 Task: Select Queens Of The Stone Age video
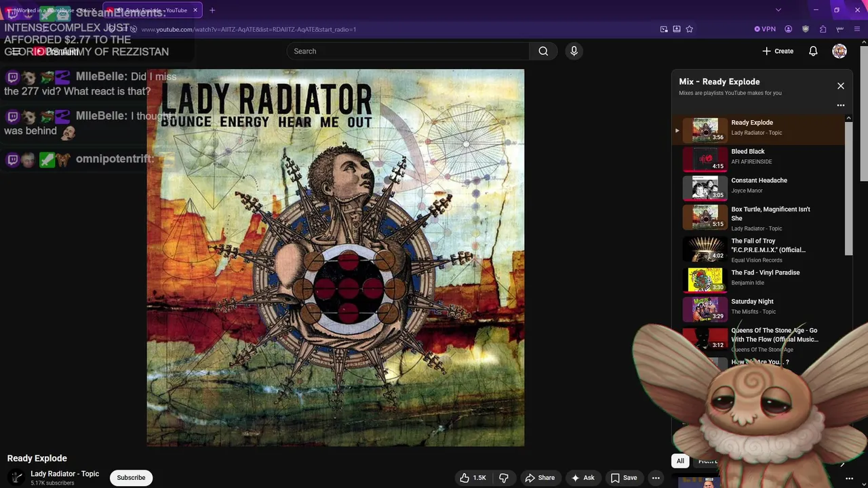click(x=758, y=338)
